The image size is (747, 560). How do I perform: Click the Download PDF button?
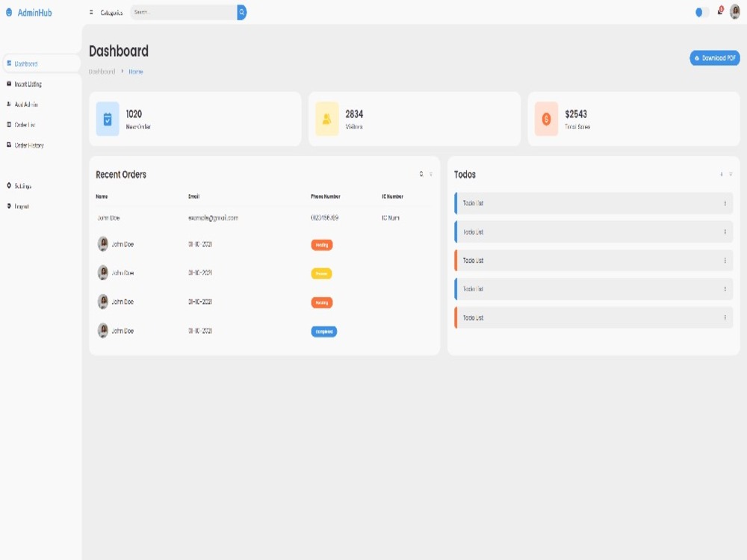[x=715, y=58]
